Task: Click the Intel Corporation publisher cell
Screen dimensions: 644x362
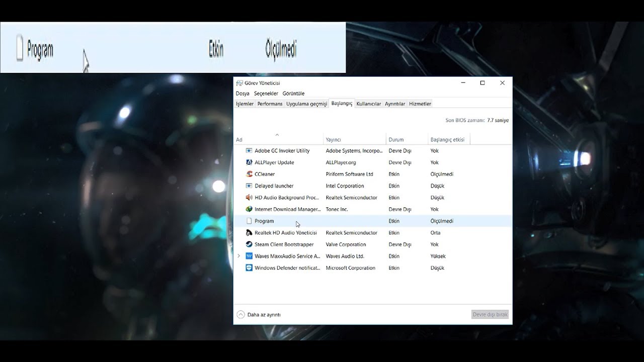Action: (x=345, y=186)
